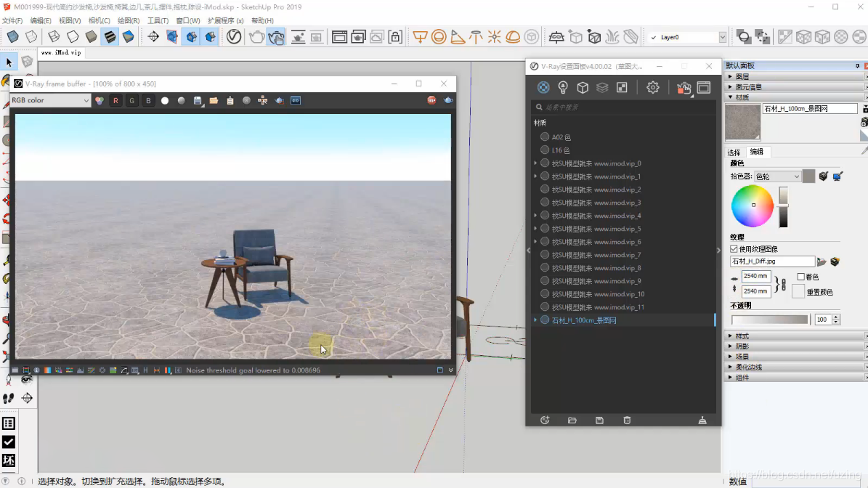
Task: Start a render with the teapot icon
Action: (256, 37)
